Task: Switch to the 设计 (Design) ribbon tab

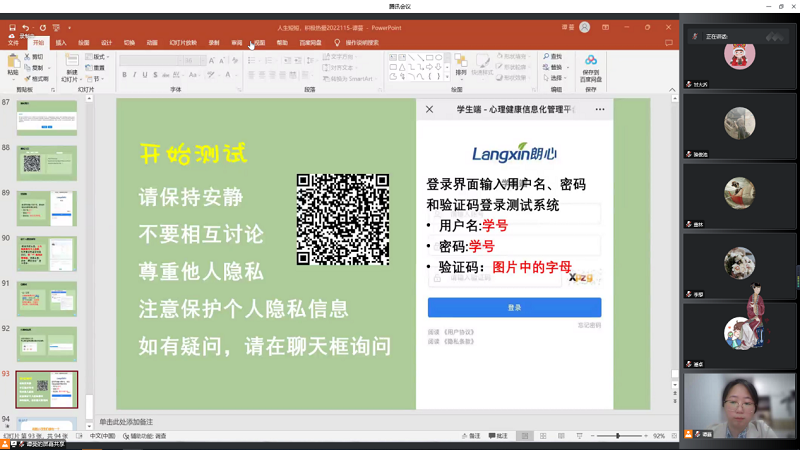Action: (106, 43)
